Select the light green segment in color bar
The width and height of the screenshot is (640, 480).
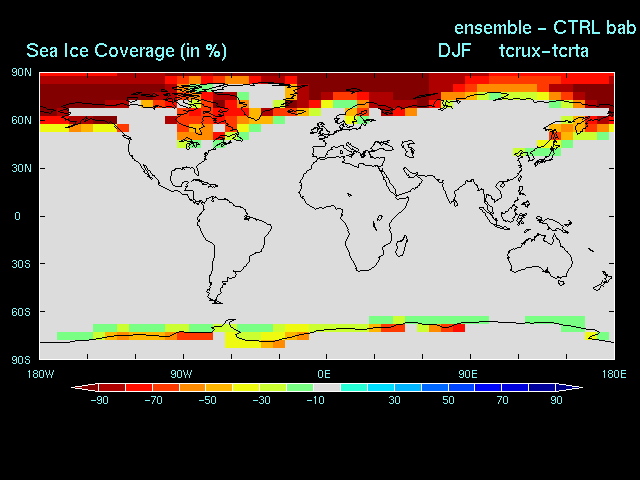point(300,387)
